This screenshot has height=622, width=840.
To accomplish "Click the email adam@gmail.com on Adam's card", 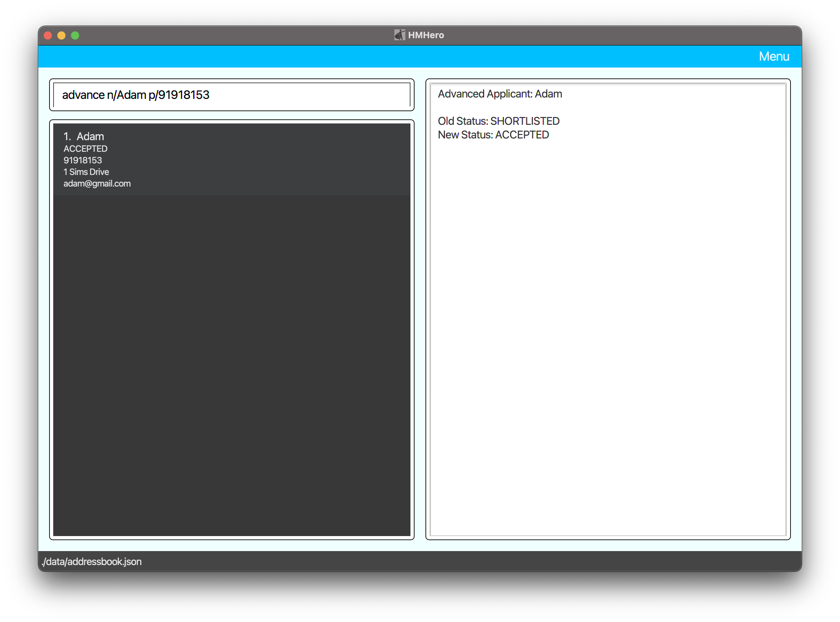I will tap(97, 183).
